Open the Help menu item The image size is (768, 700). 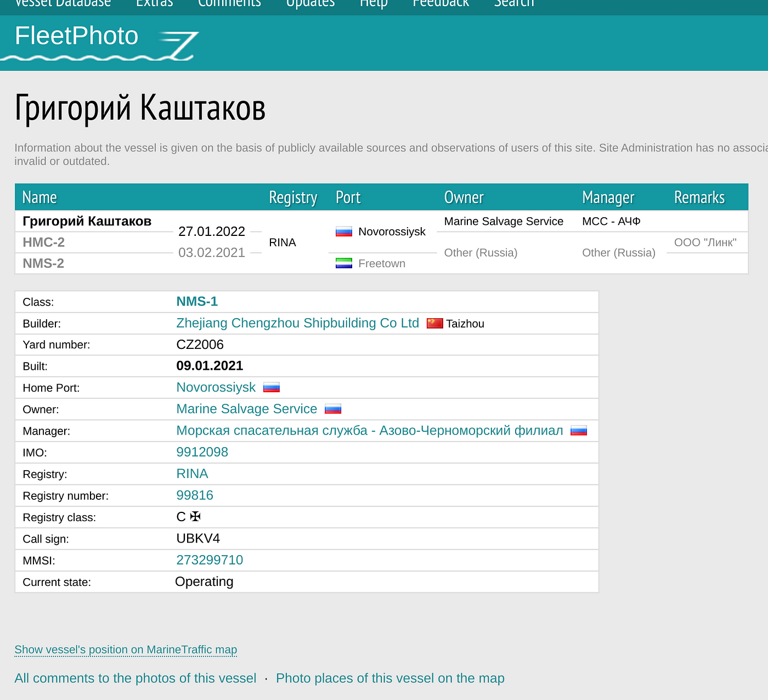click(x=374, y=4)
